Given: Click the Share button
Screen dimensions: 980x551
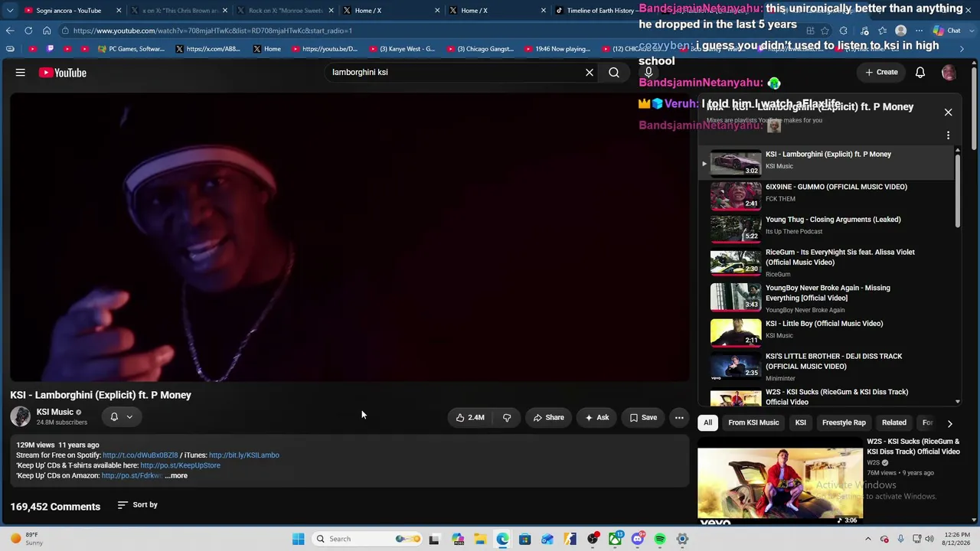Looking at the screenshot, I should (x=548, y=417).
